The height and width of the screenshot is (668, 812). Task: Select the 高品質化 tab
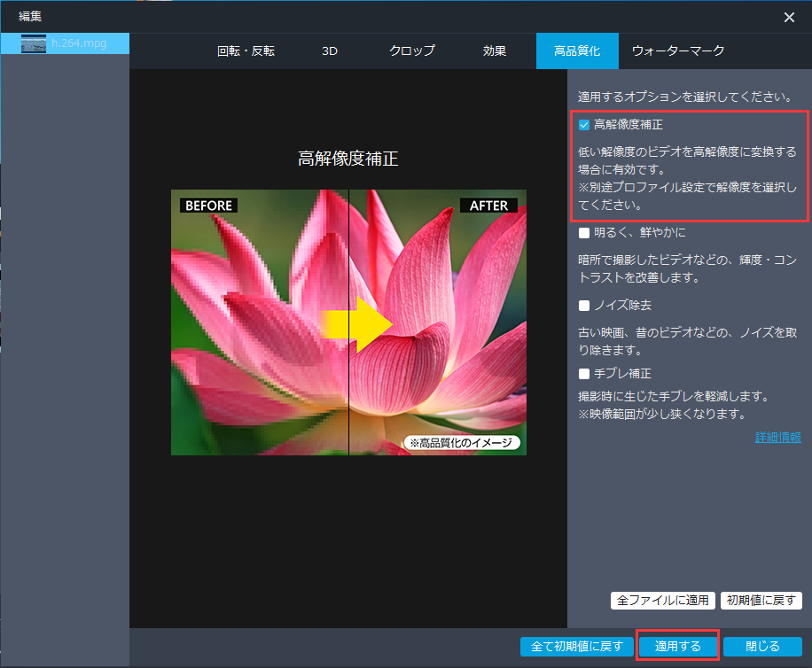(x=577, y=51)
